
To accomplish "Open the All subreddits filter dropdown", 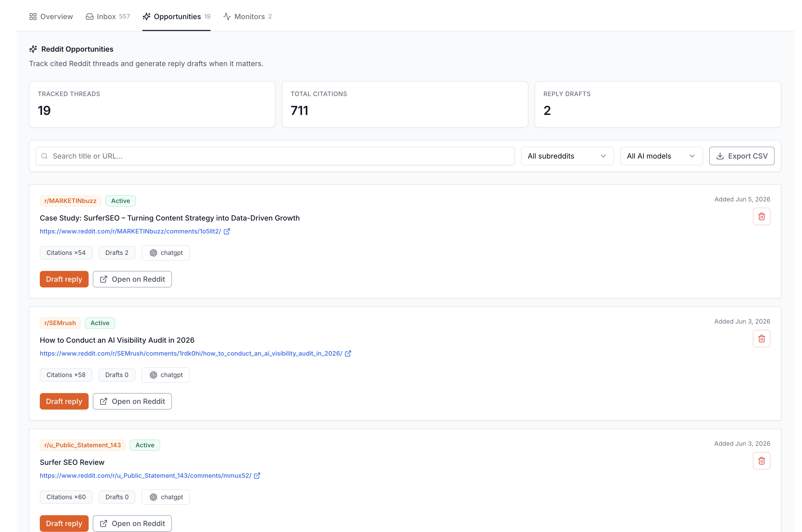I will 567,156.
